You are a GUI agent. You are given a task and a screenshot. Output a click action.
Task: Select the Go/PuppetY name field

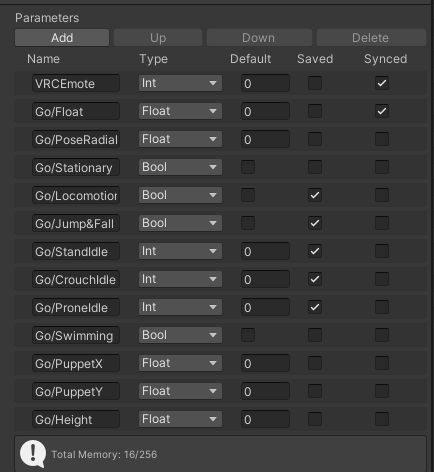76,391
